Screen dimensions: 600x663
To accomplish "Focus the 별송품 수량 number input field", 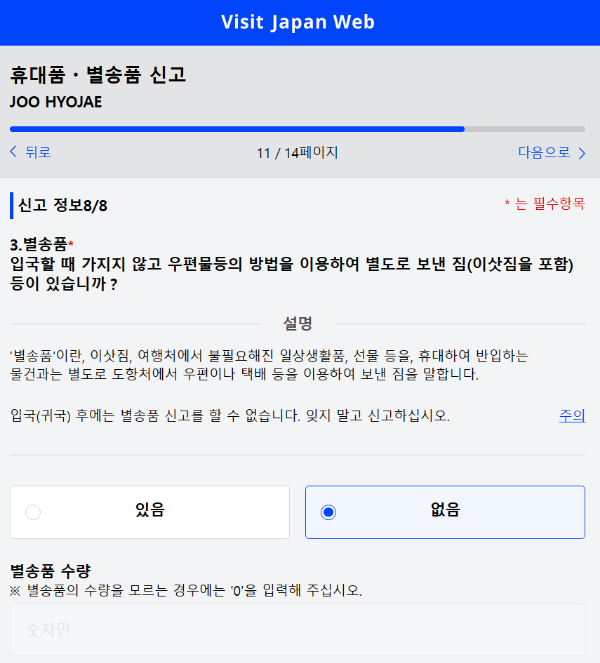I will tap(298, 630).
